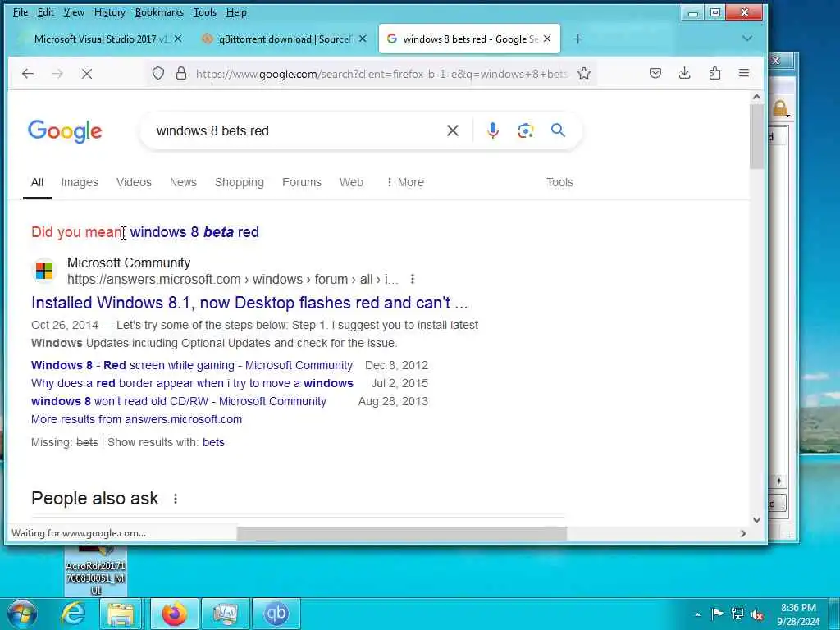Click the Firefox address bar URL
Image resolution: width=840 pixels, height=630 pixels.
click(381, 74)
